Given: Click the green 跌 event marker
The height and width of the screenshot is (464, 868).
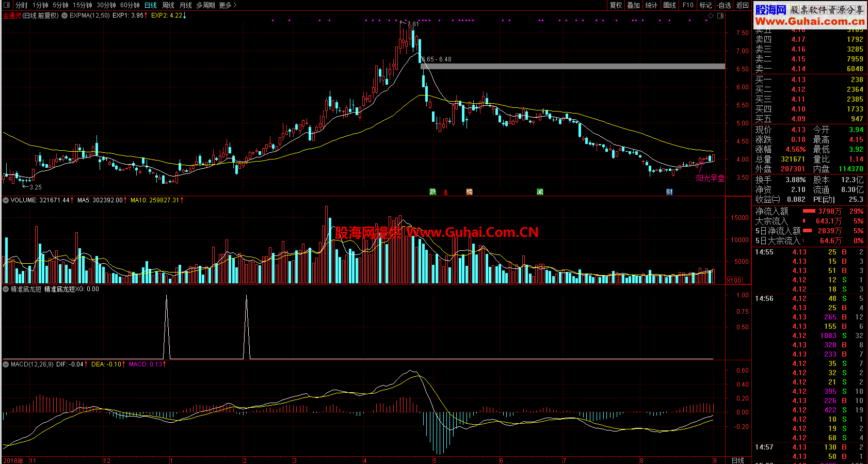Looking at the screenshot, I should click(433, 191).
